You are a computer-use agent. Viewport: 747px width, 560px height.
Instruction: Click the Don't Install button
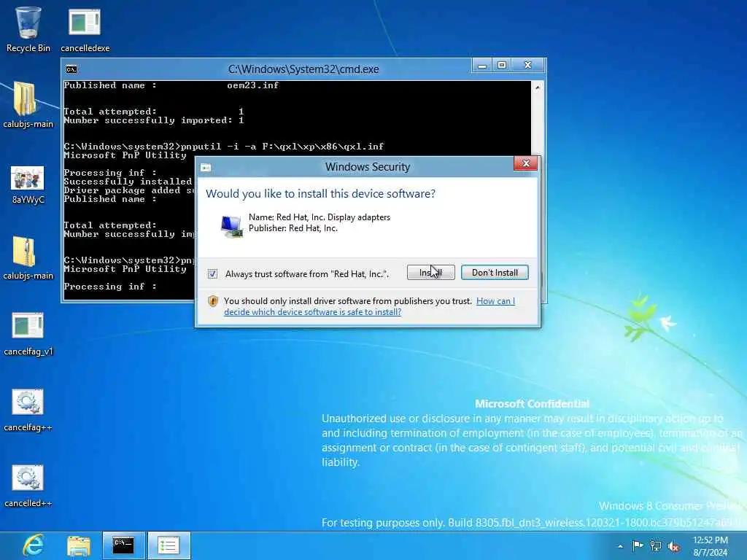[495, 273]
